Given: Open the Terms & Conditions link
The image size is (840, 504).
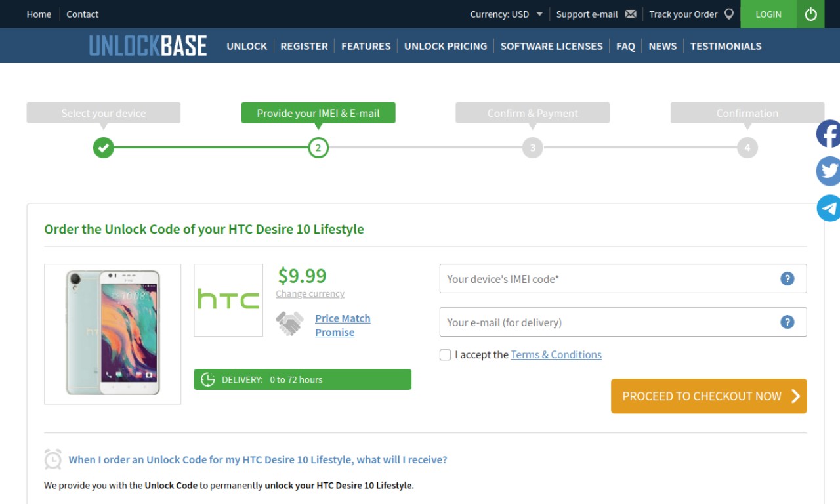Looking at the screenshot, I should tap(556, 354).
